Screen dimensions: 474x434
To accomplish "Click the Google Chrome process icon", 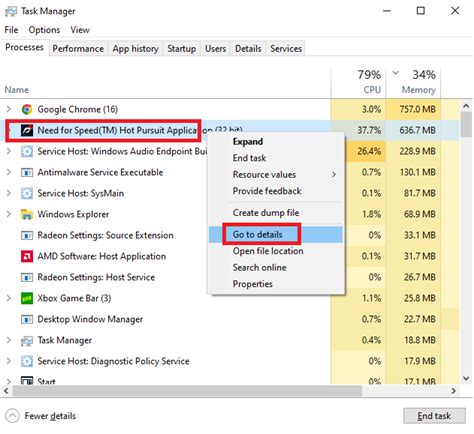I will tap(27, 109).
